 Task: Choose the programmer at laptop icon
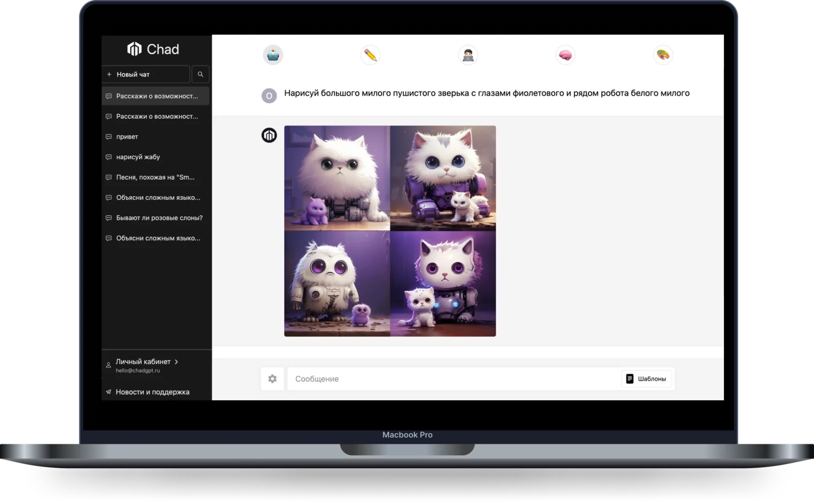468,55
